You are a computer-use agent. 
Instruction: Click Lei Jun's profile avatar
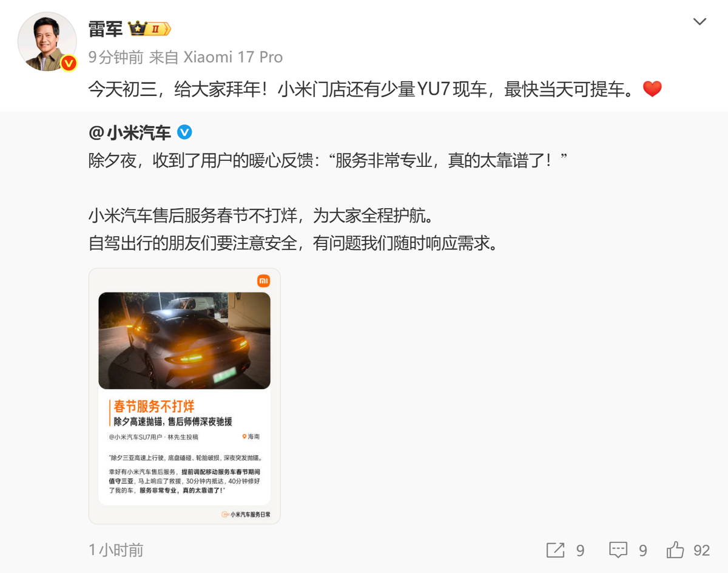47,41
